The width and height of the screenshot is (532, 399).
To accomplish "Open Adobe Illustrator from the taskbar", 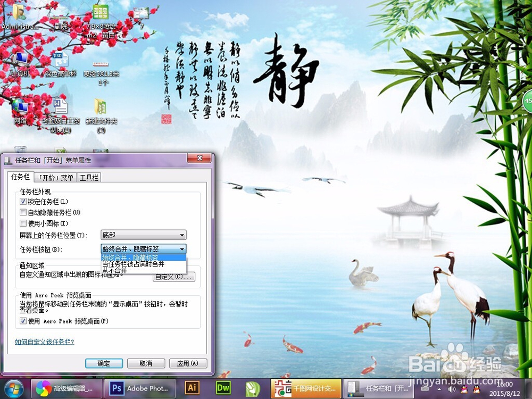I will pyautogui.click(x=192, y=388).
